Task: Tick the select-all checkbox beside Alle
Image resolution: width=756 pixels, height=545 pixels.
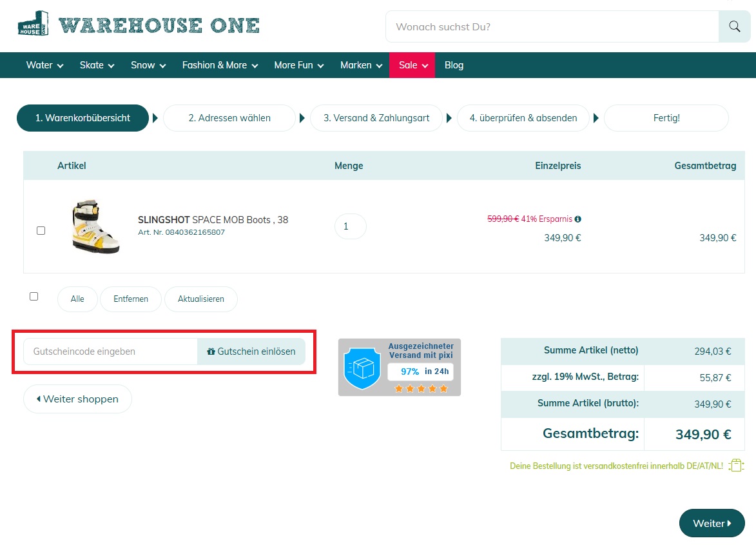Action: coord(34,296)
